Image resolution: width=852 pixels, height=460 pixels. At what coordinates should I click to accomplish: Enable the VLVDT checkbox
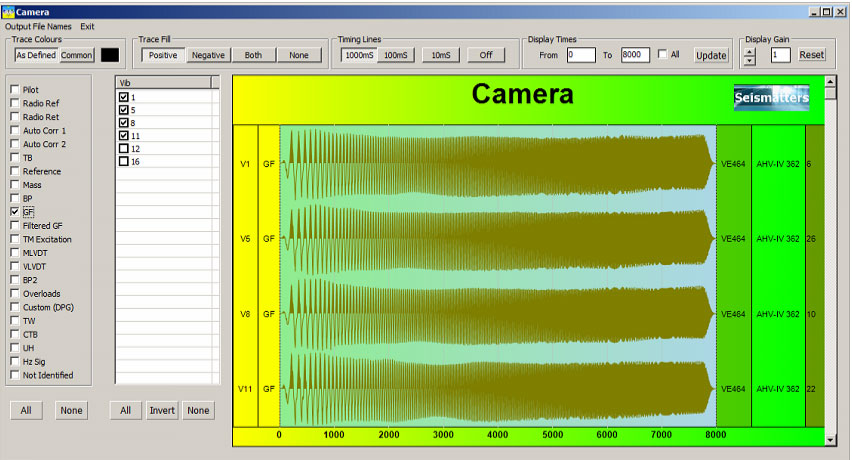[15, 266]
